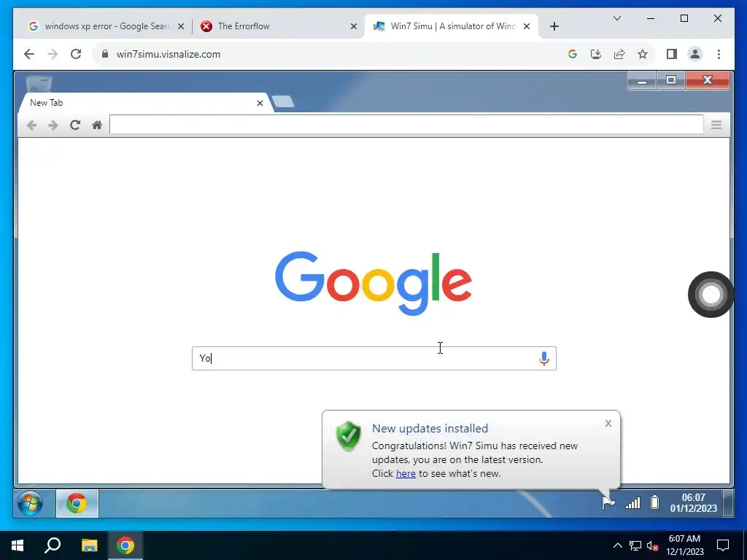This screenshot has height=560, width=747.
Task: Click the simulated browser back arrow
Action: (x=32, y=125)
